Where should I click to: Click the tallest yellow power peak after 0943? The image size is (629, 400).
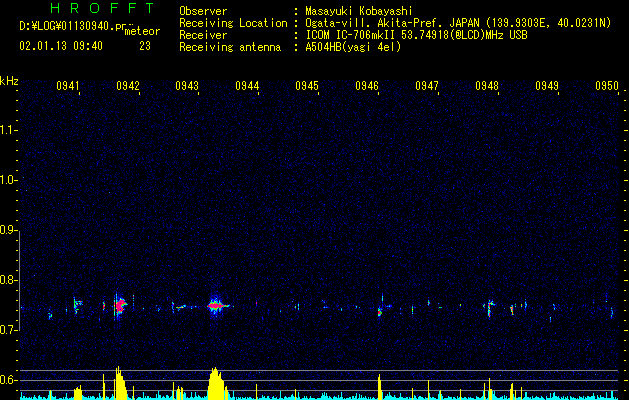216,383
